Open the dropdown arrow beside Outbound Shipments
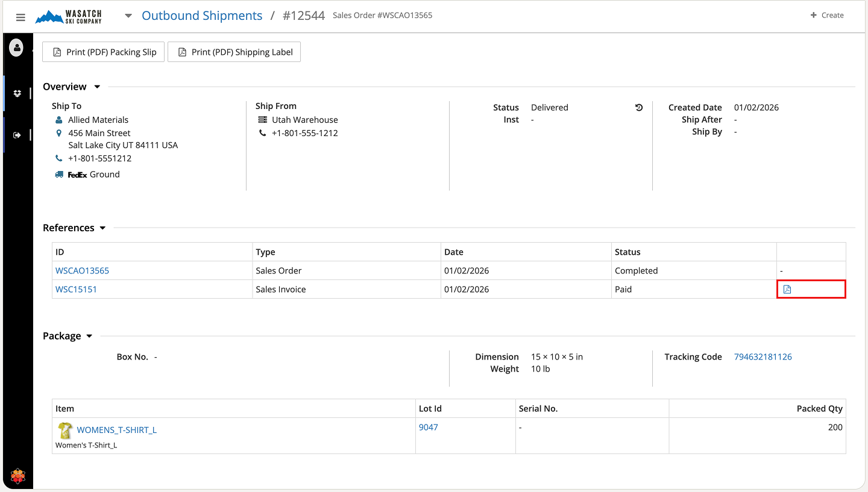 [128, 16]
